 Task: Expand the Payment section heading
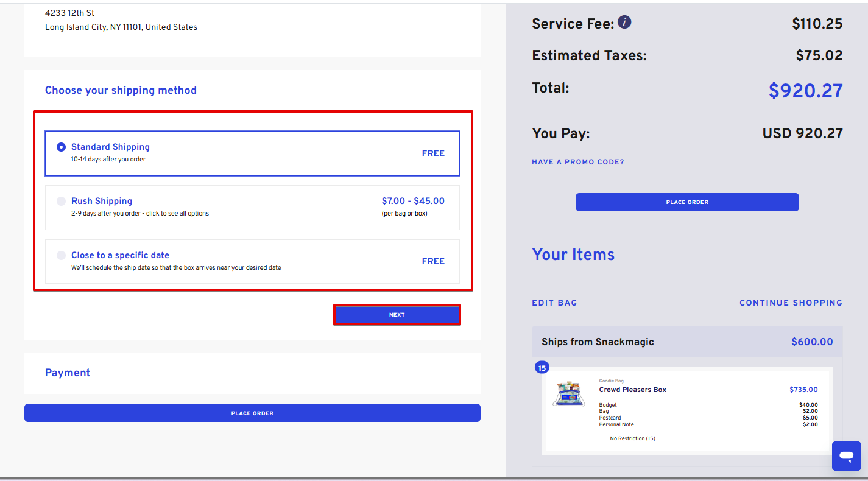68,373
